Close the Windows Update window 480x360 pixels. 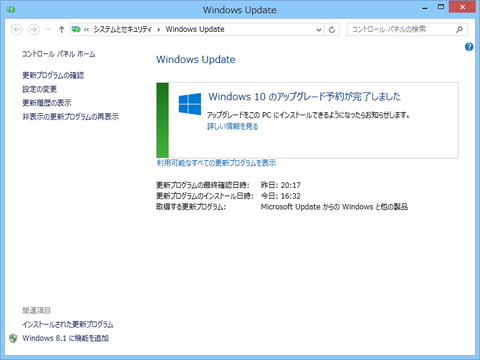462,7
